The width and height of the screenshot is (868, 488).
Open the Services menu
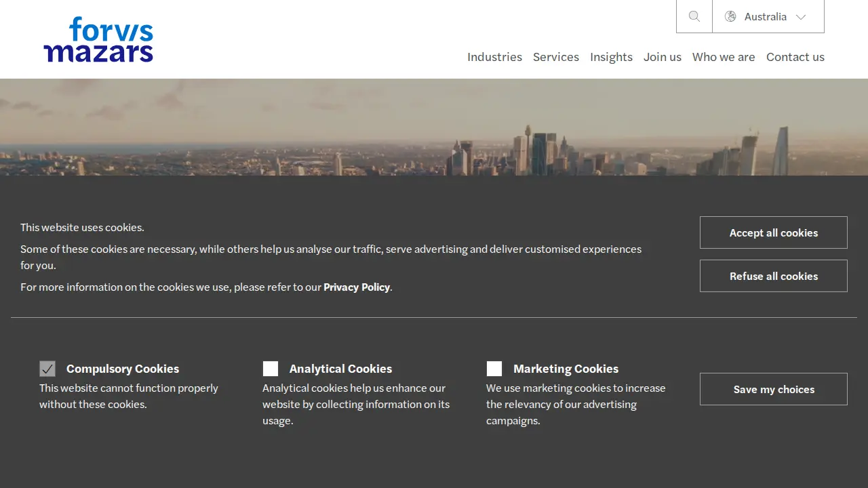click(x=556, y=57)
